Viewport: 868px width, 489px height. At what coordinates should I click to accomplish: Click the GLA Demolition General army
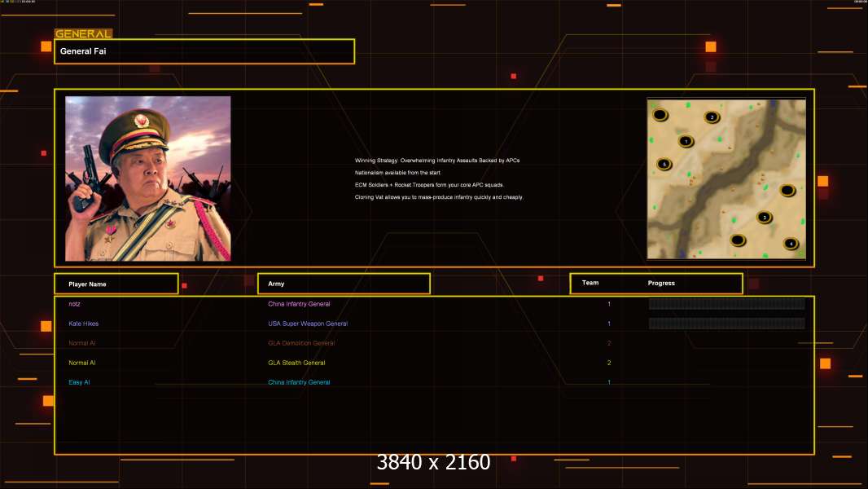pos(301,343)
